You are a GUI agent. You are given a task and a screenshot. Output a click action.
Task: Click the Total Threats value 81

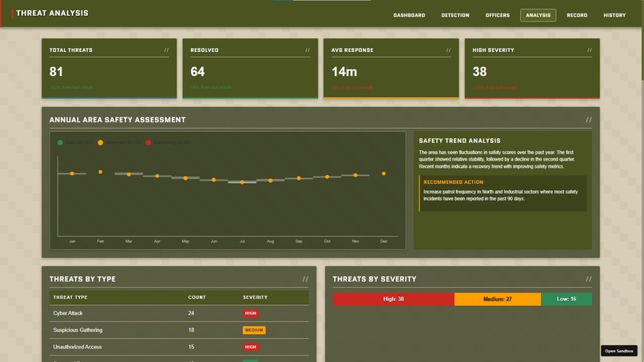tap(56, 72)
